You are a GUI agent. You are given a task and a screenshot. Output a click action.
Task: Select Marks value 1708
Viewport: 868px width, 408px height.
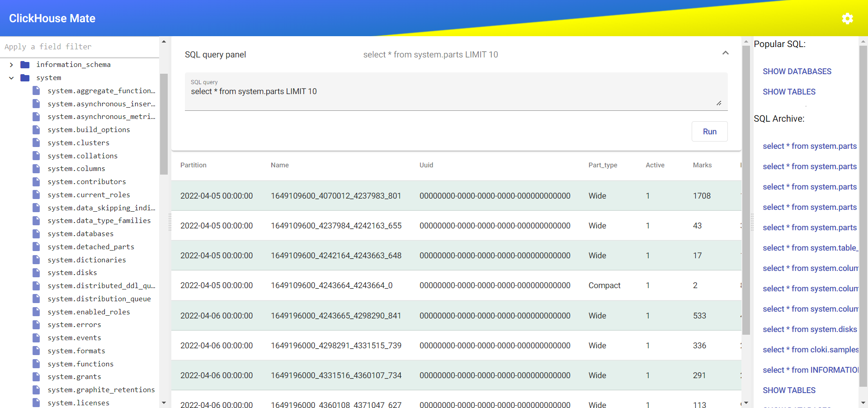[702, 196]
